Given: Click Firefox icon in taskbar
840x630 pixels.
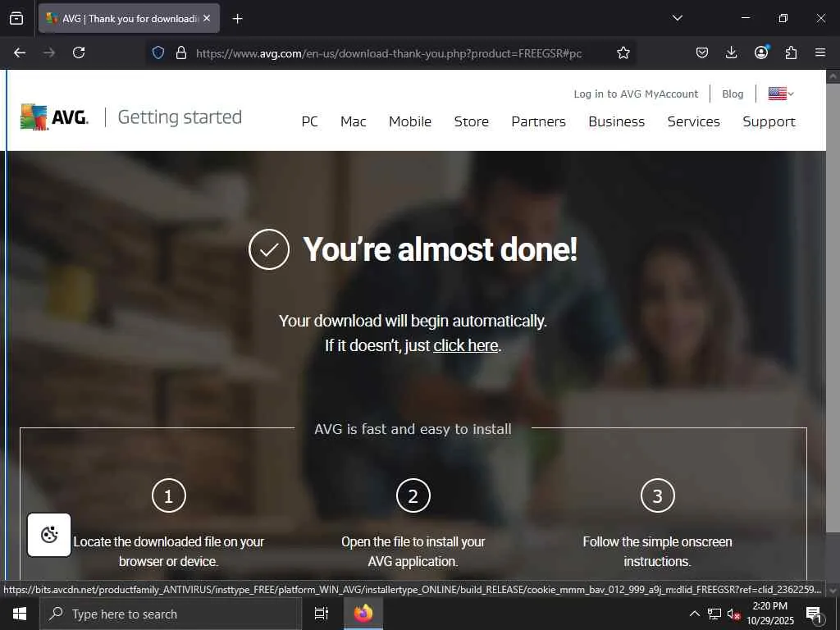Looking at the screenshot, I should coord(363,614).
